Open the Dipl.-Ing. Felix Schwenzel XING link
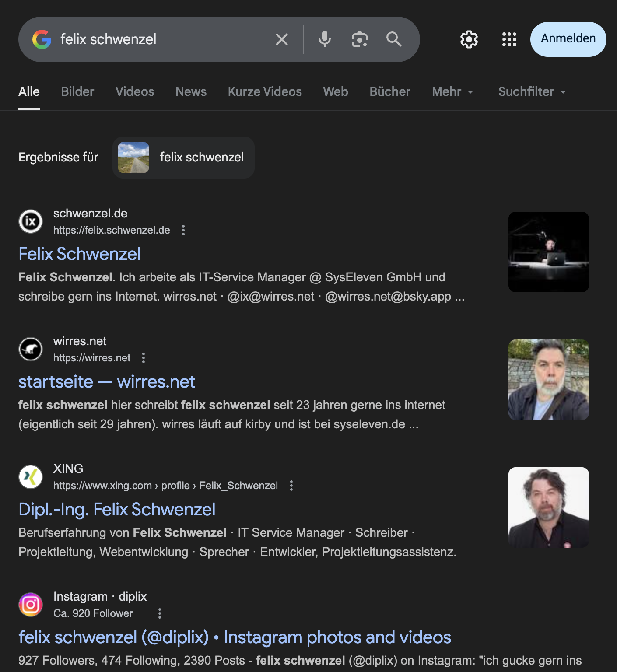This screenshot has height=672, width=617. click(x=117, y=510)
